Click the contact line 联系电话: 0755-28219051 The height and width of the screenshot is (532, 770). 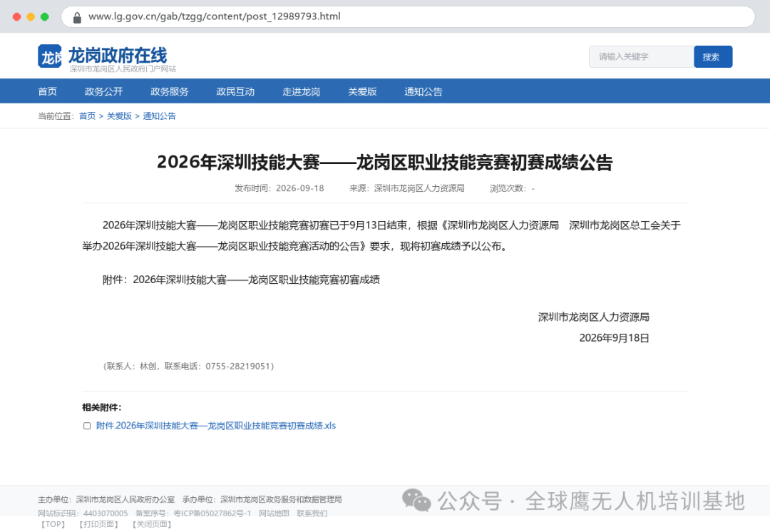coord(188,366)
